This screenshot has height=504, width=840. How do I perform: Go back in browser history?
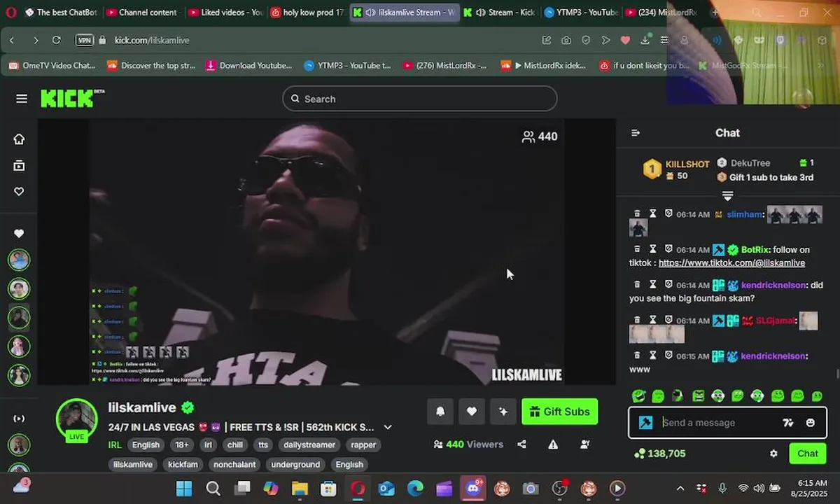[12, 40]
